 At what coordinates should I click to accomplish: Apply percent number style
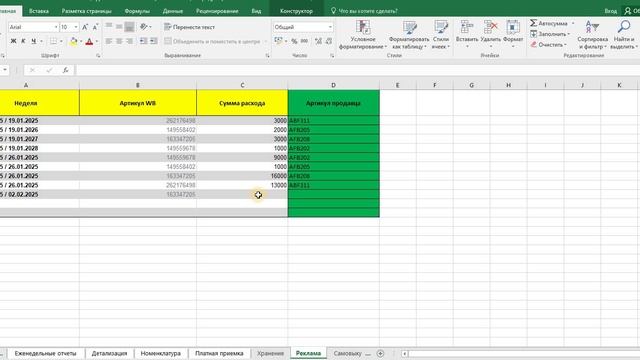(x=294, y=41)
